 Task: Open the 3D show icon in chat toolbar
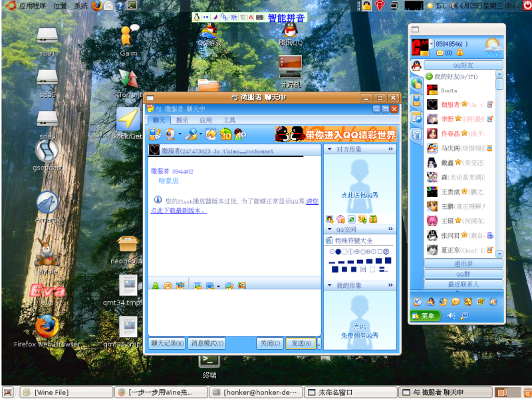pyautogui.click(x=225, y=134)
